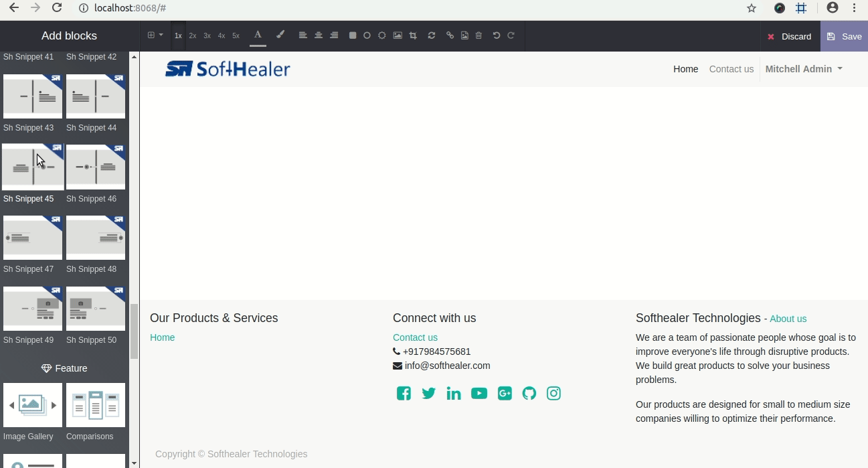Viewport: 868px width, 468px height.
Task: Open the About us link
Action: coord(788,319)
